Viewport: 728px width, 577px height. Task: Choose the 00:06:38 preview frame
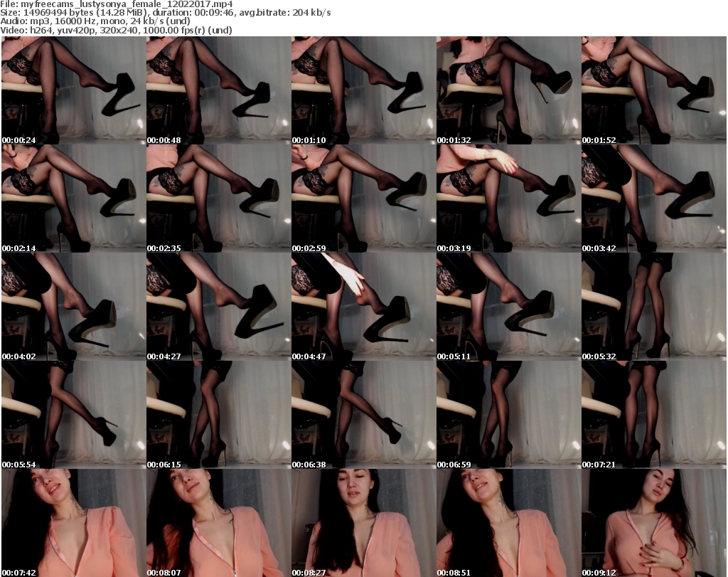pos(363,415)
